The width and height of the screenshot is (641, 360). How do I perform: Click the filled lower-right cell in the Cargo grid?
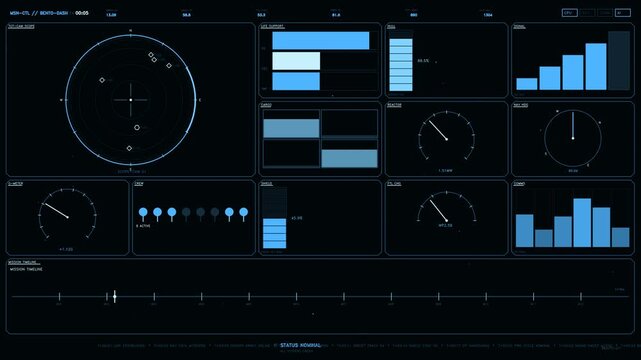350,159
